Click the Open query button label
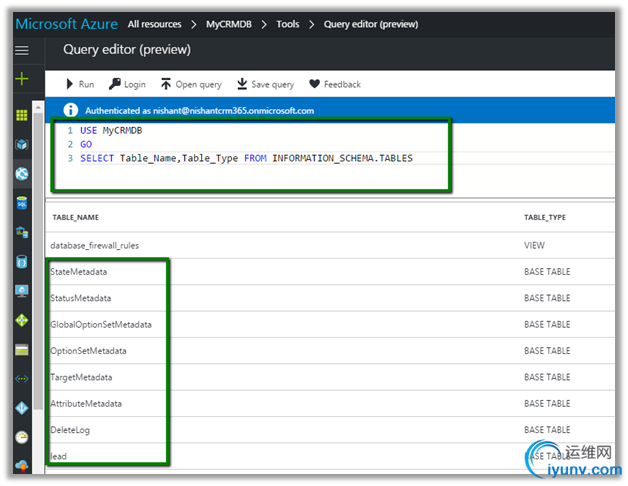 click(199, 85)
